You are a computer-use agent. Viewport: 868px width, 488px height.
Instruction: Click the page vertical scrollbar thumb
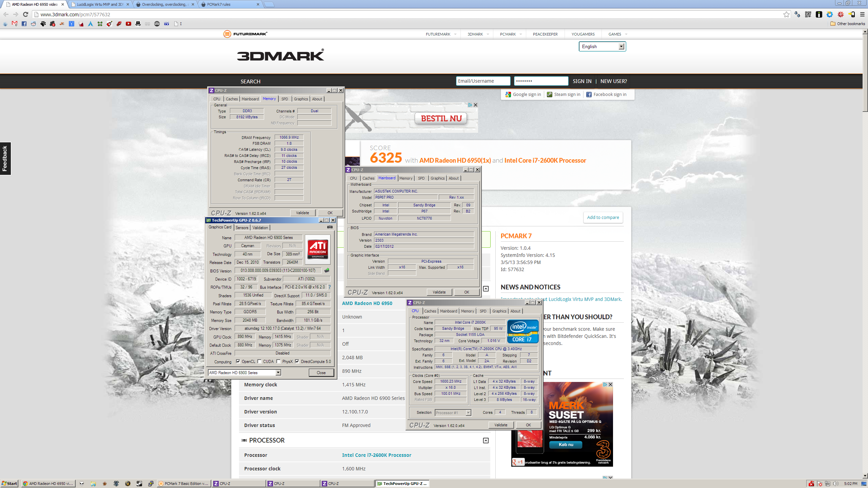pyautogui.click(x=865, y=72)
